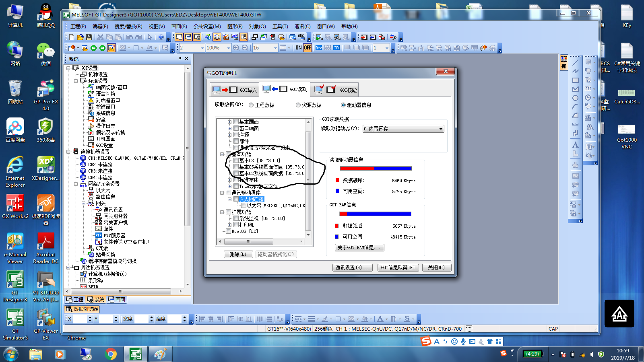
Task: Tick the BootOS [BE] checkbox
Action: pos(229,231)
